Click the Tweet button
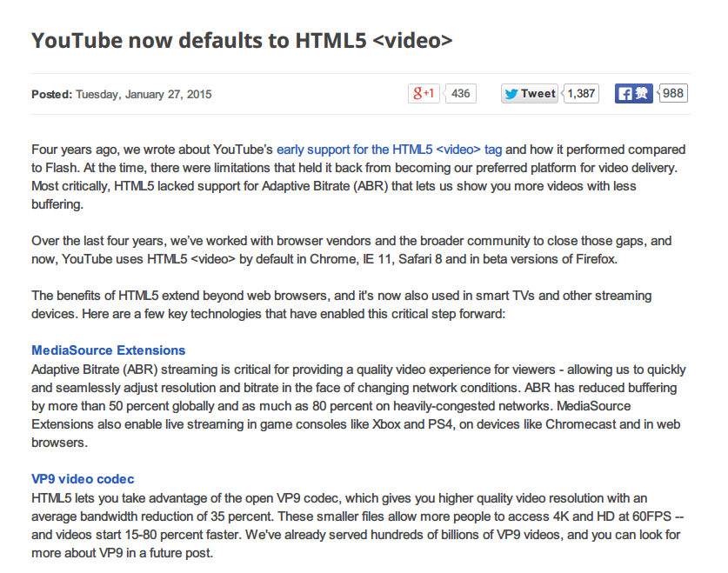The image size is (728, 573). pos(530,94)
